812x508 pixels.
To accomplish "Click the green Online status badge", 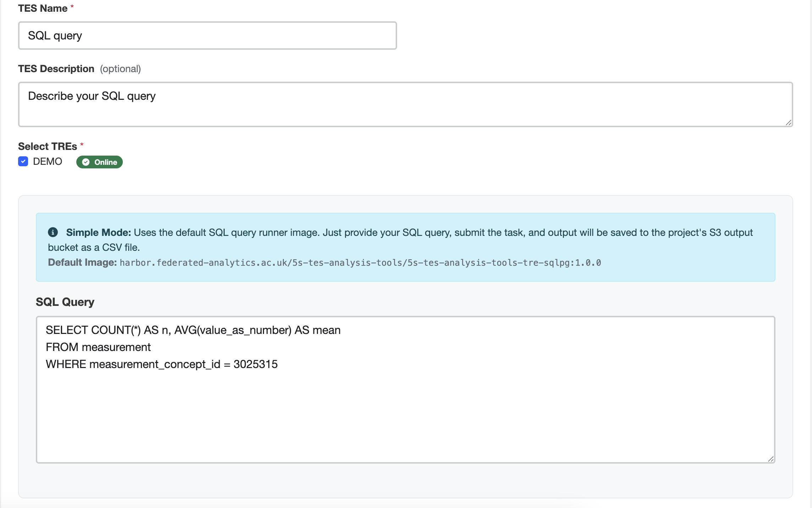I will (x=99, y=162).
